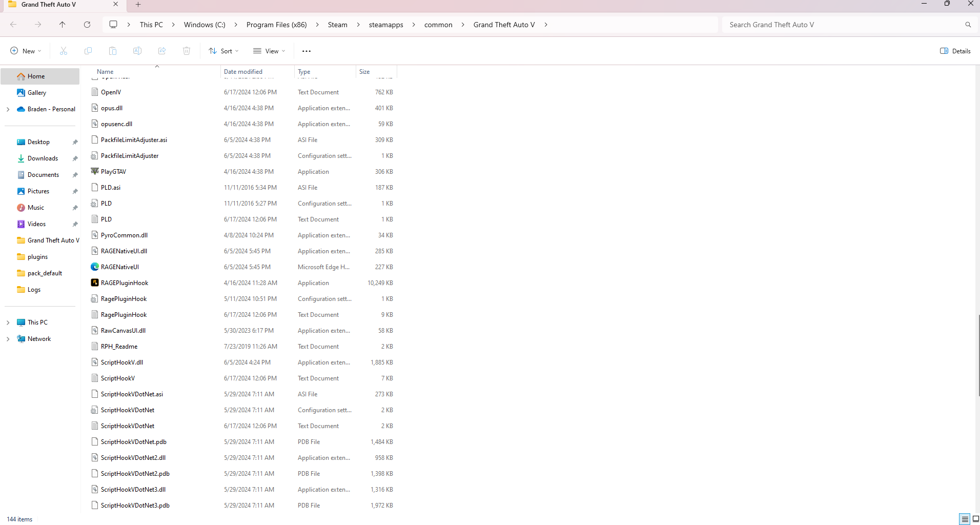Go up one folder level

pos(63,25)
